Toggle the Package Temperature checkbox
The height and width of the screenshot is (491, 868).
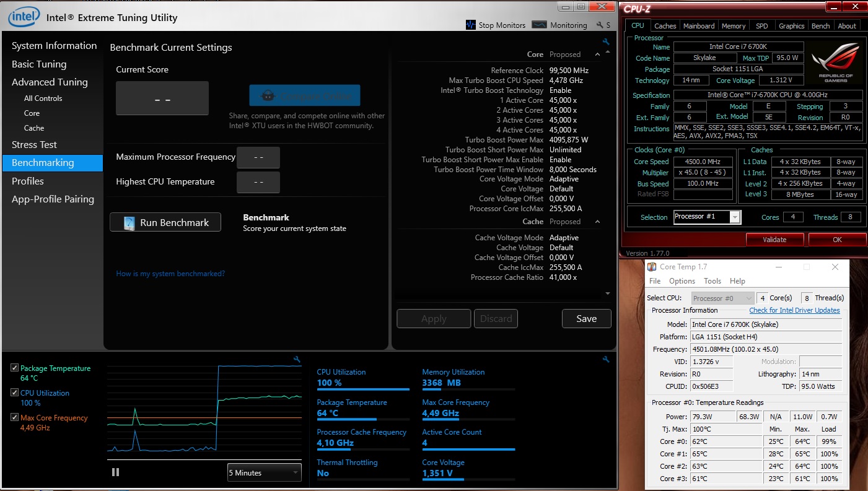pos(14,368)
